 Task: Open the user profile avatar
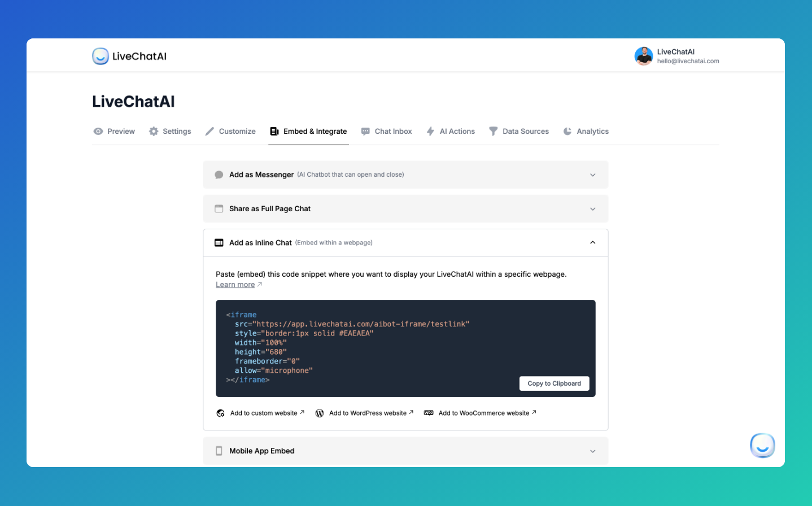(x=644, y=56)
